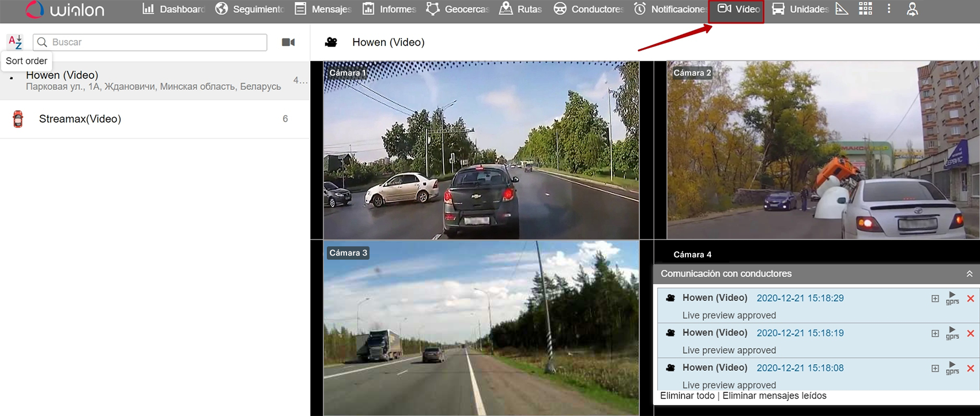Image resolution: width=980 pixels, height=416 pixels.
Task: Click the Eliminar todo link
Action: [x=687, y=396]
